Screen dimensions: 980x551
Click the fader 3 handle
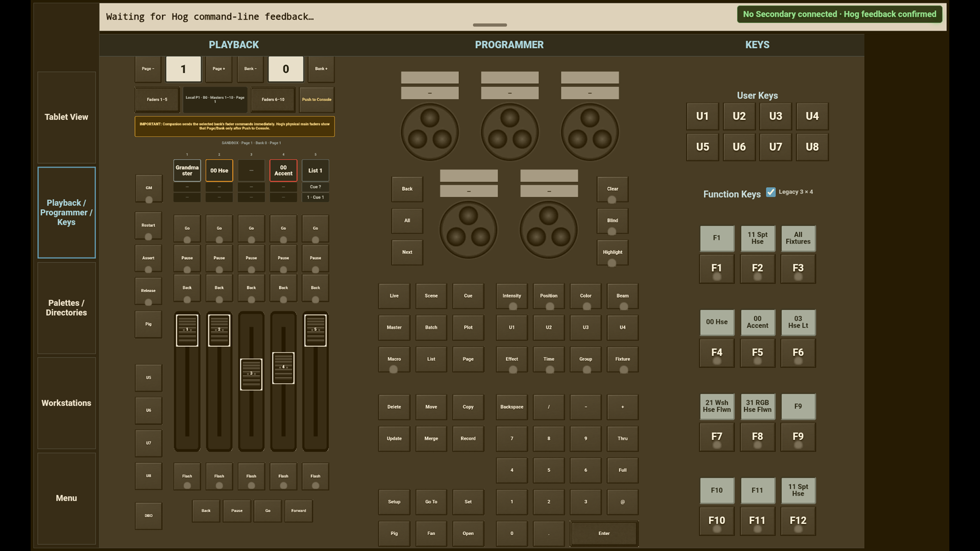click(251, 374)
